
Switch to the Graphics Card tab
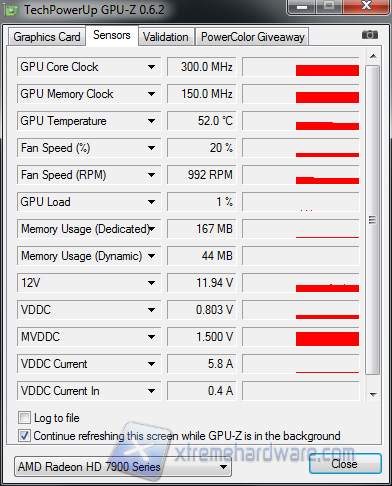click(x=47, y=37)
